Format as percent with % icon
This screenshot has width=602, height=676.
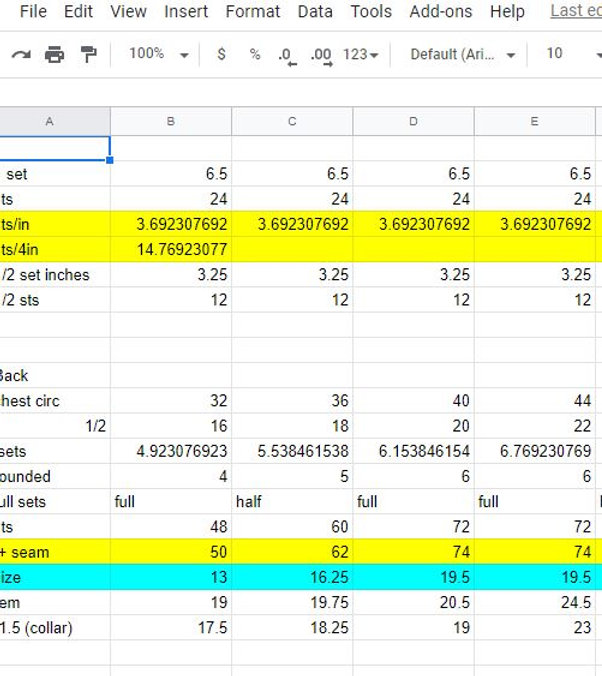[x=255, y=54]
